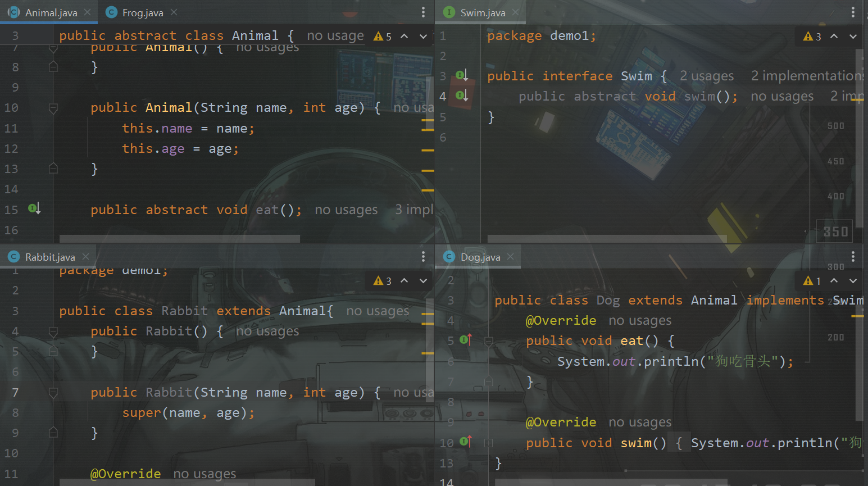Screen dimensions: 868x486
Task: Go to next highlighted error in Rabbit.java
Action: coord(423,281)
